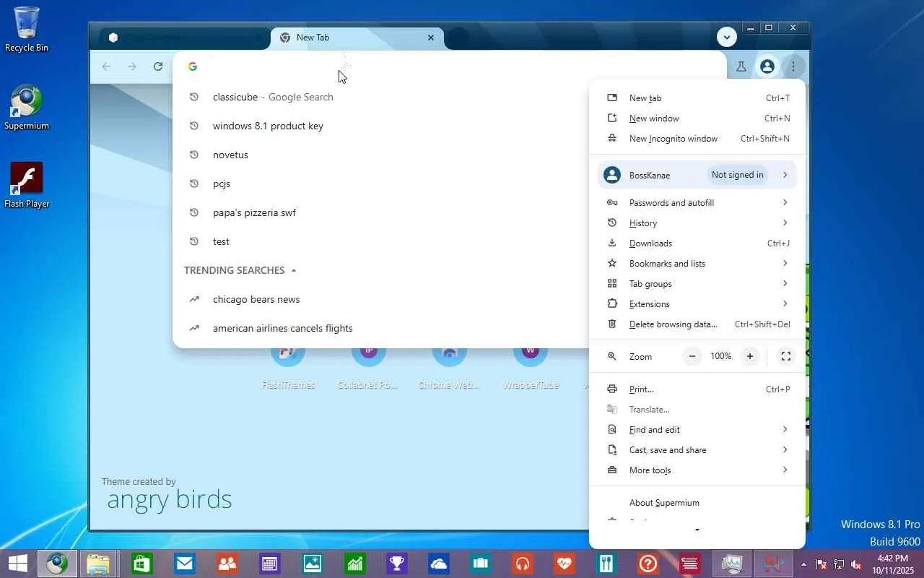Open About Supermium
Screen dimensions: 924x578
[x=697, y=503]
